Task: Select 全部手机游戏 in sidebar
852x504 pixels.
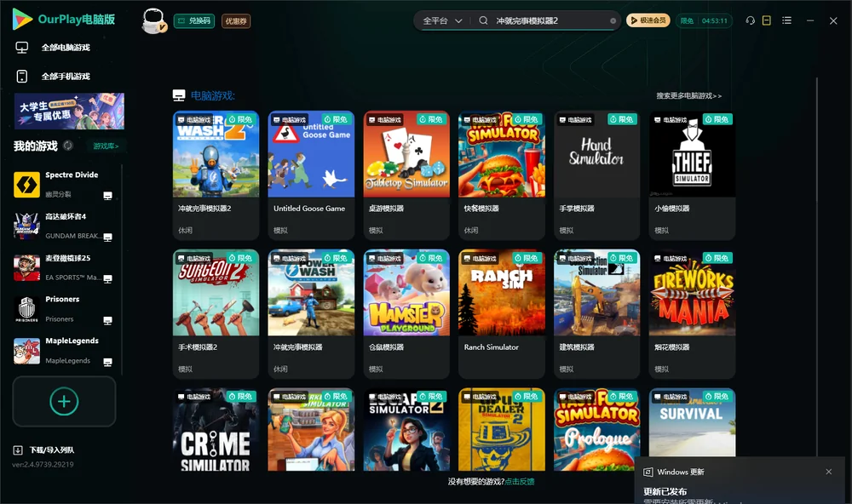Action: 66,77
